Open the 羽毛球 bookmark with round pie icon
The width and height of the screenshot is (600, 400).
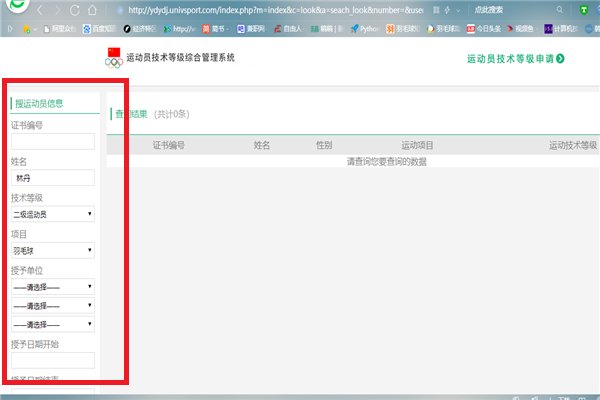[x=443, y=29]
